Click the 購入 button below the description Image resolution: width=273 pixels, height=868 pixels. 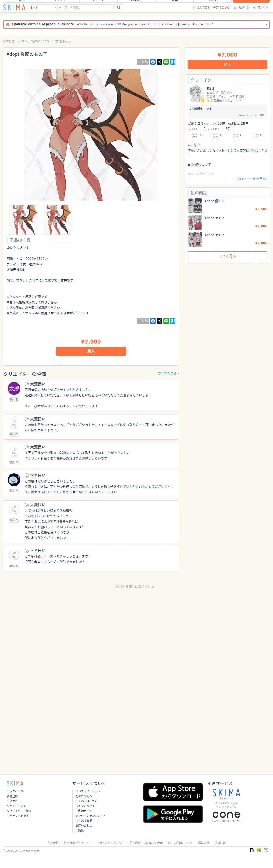click(x=91, y=351)
